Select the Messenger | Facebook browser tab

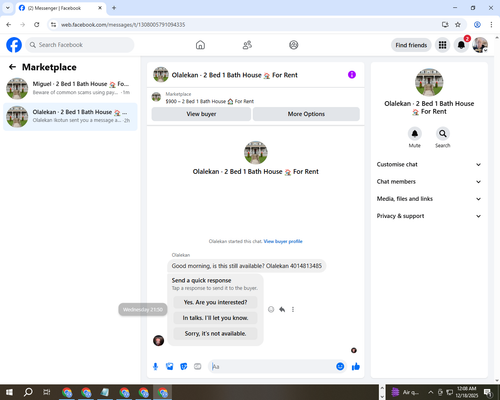60,8
